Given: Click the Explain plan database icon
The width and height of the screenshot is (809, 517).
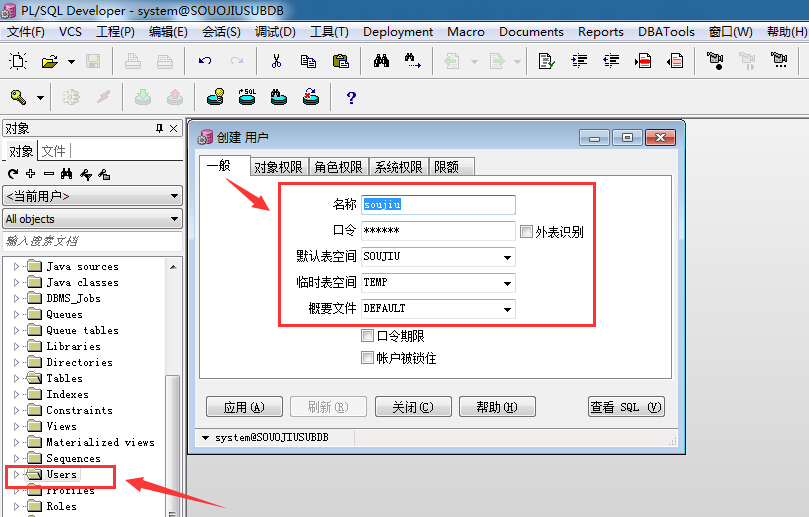Looking at the screenshot, I should (x=215, y=97).
